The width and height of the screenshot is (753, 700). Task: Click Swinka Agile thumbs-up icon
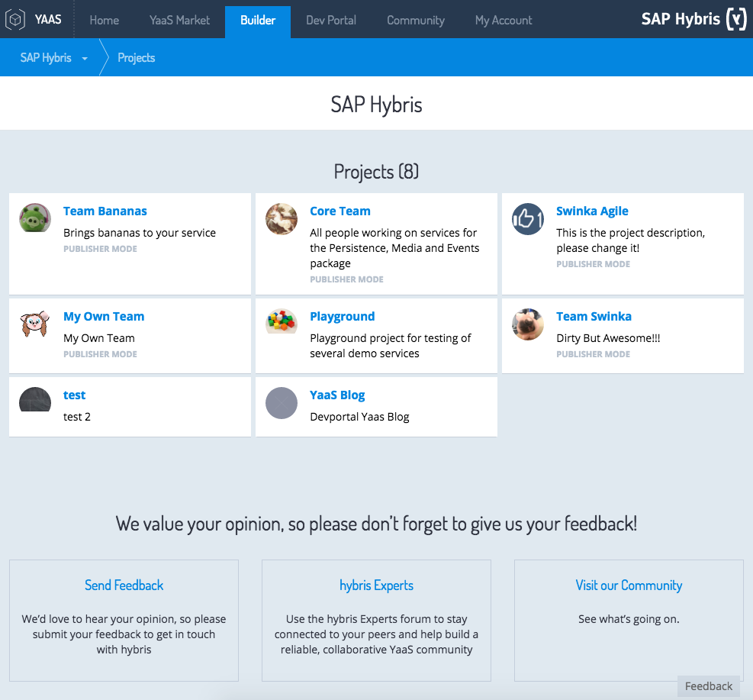pos(528,218)
